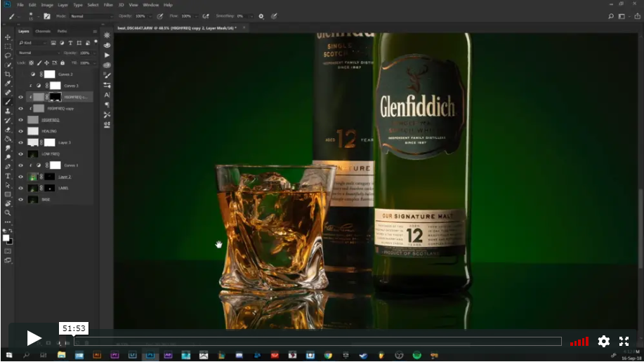Select the Path Selection tool

[8, 185]
